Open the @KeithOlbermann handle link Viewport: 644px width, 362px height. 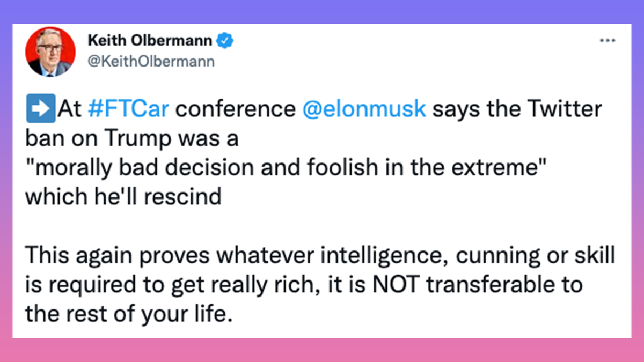(x=150, y=61)
